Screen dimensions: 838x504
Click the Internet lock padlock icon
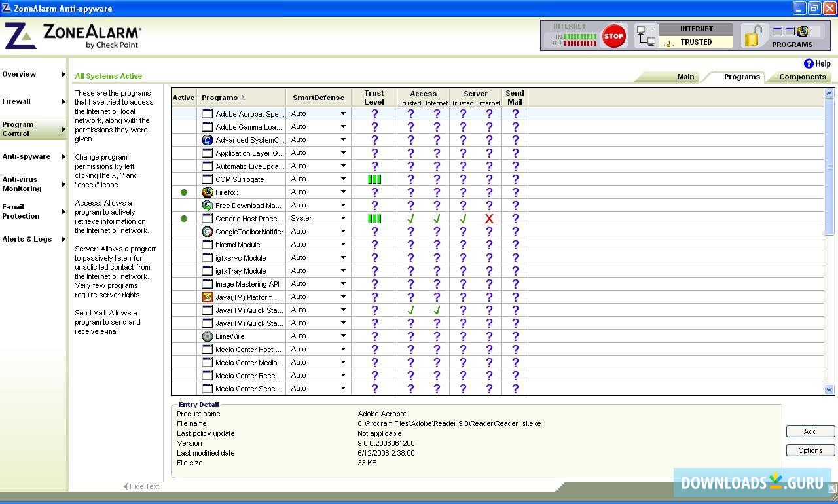point(753,36)
